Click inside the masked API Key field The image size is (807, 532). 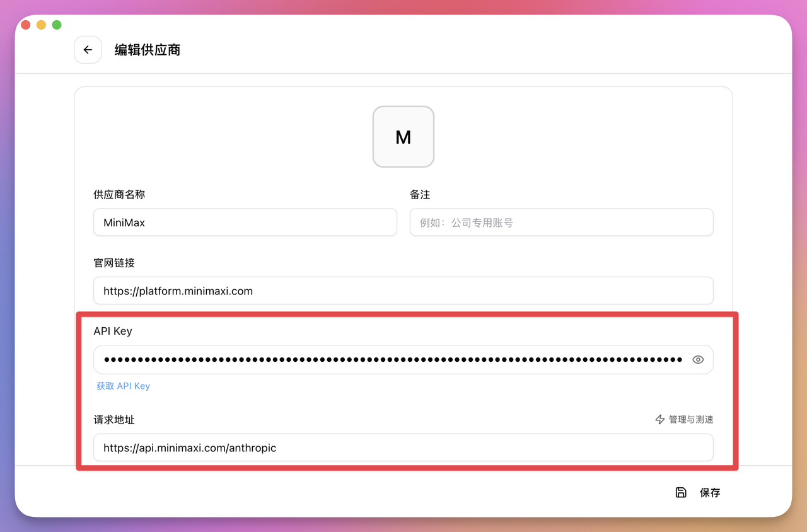(x=391, y=359)
